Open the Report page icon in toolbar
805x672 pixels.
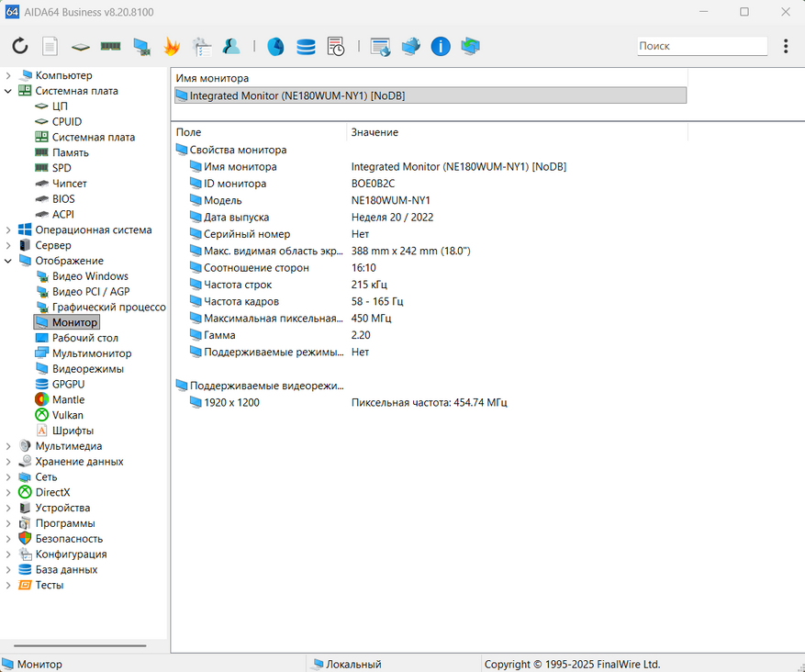coord(50,46)
